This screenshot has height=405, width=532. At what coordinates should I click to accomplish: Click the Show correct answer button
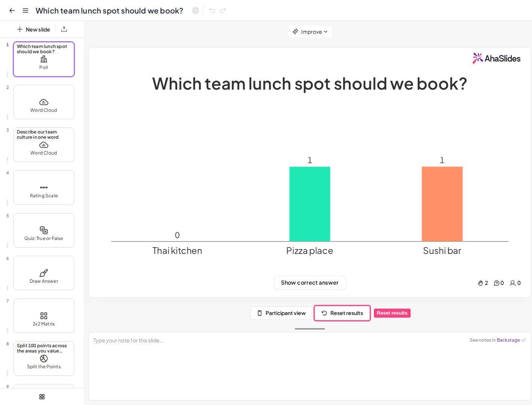pyautogui.click(x=310, y=283)
